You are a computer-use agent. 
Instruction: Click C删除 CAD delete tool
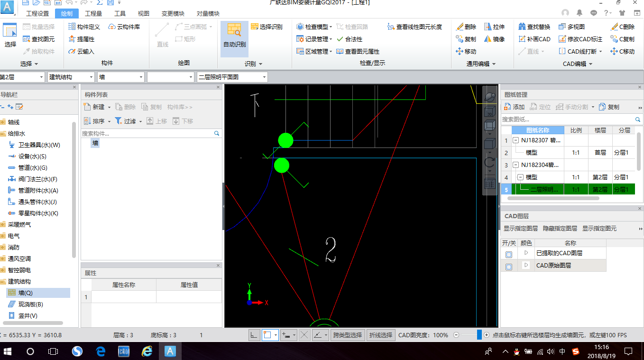click(623, 27)
